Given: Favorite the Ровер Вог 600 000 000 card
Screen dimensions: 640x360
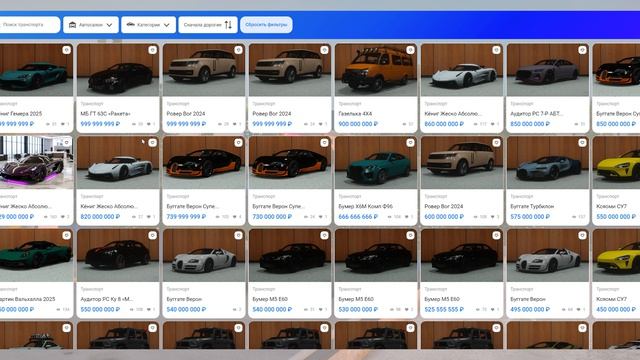Looking at the screenshot, I should click(x=496, y=142).
